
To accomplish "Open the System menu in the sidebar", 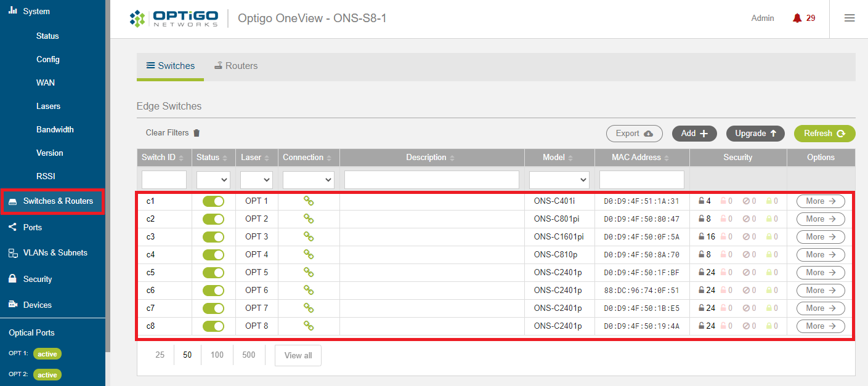I will point(34,10).
